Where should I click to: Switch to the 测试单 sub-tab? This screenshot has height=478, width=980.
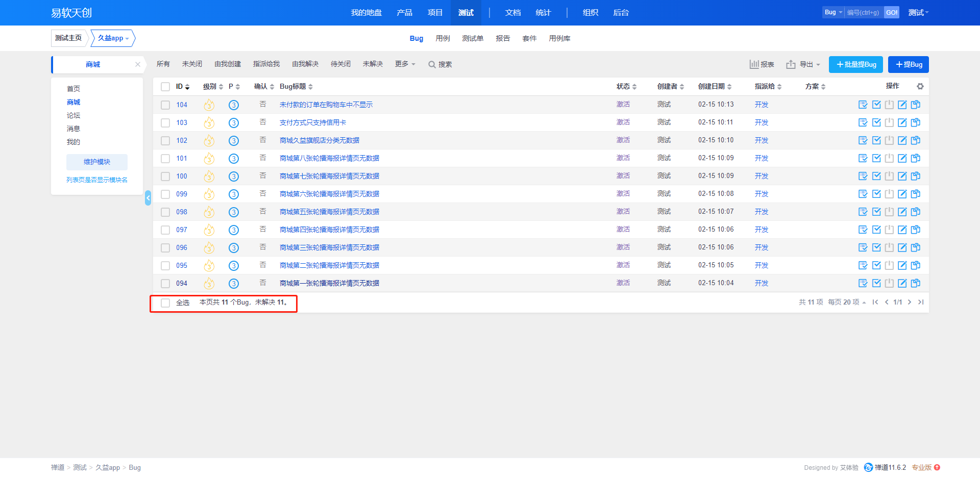[x=473, y=38]
